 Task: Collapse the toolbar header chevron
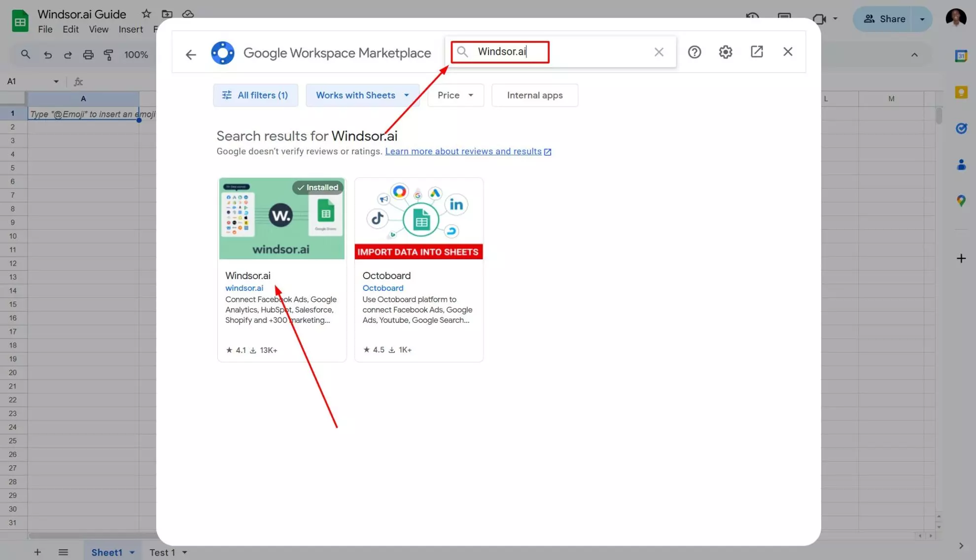[x=914, y=55]
